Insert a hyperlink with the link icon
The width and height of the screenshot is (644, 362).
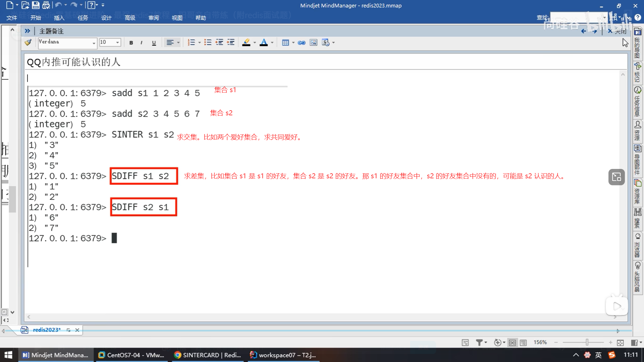tap(302, 43)
